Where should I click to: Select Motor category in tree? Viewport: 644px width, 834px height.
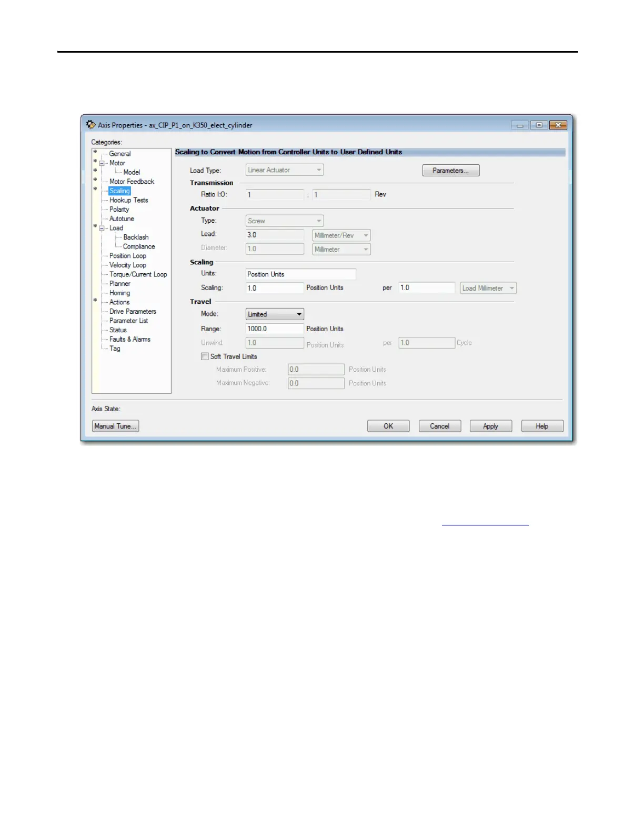point(117,163)
